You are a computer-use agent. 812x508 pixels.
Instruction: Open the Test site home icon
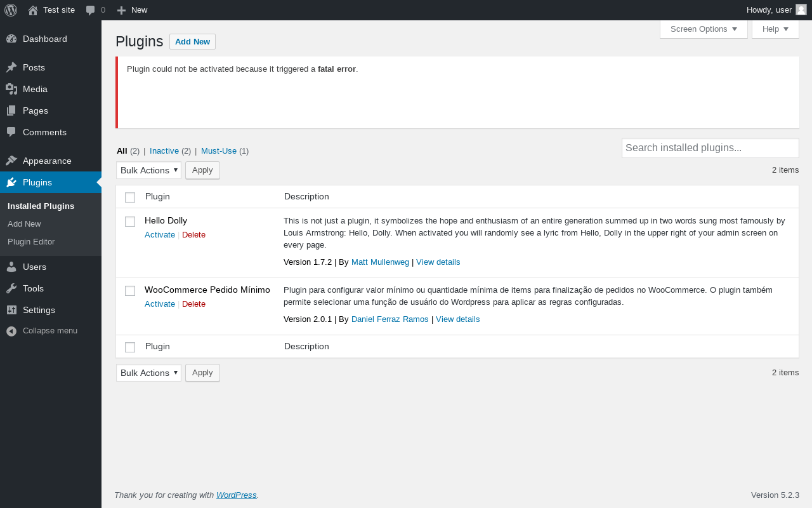33,10
